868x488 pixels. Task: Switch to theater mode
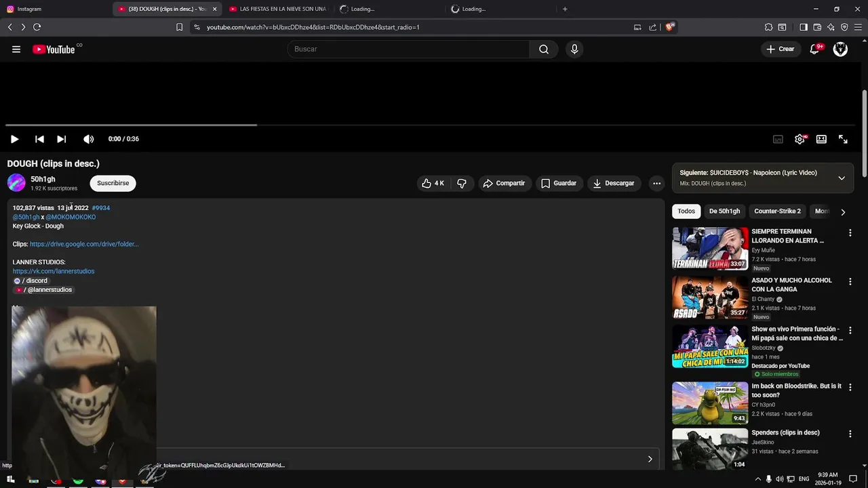click(x=821, y=139)
